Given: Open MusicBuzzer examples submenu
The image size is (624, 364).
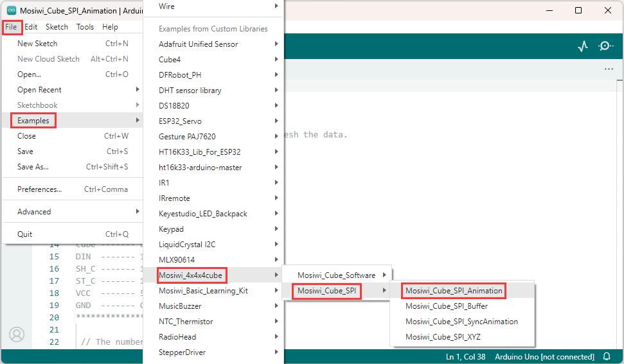Looking at the screenshot, I should click(x=214, y=306).
